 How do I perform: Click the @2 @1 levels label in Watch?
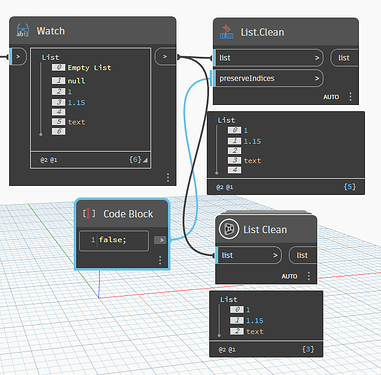tap(49, 160)
